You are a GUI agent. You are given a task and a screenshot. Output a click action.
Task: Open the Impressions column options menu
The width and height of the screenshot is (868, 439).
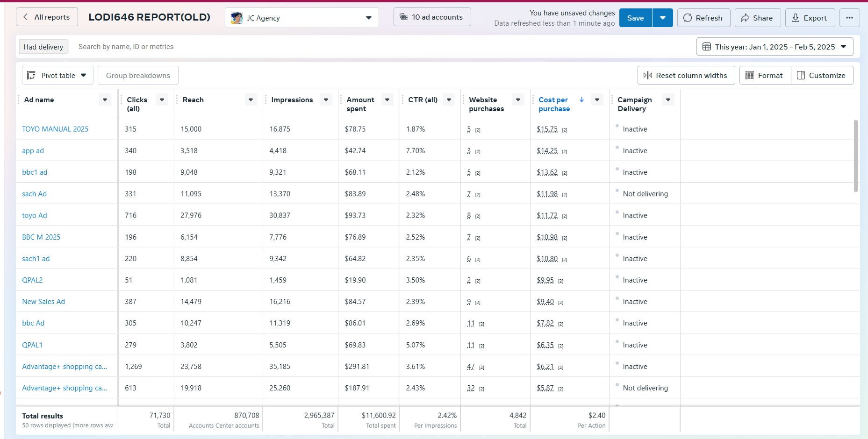point(326,99)
